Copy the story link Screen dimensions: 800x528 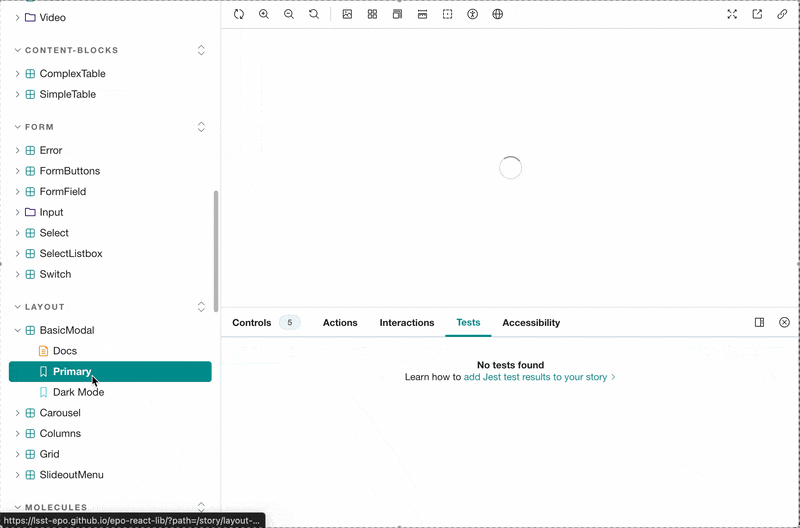782,14
